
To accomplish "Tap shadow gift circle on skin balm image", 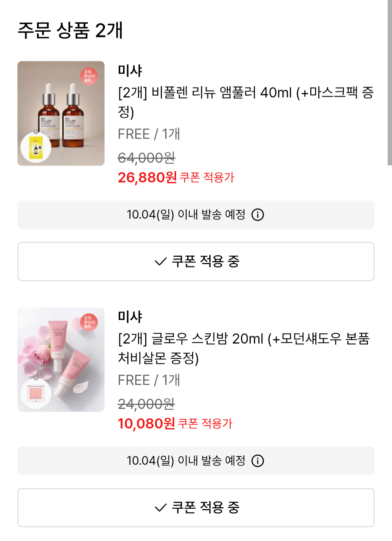I will tap(36, 394).
